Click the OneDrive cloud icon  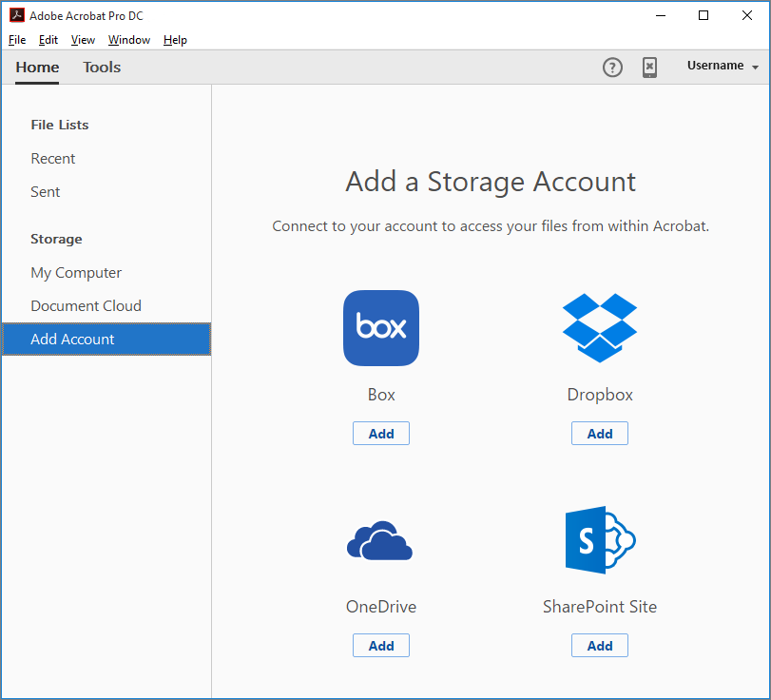pyautogui.click(x=379, y=540)
